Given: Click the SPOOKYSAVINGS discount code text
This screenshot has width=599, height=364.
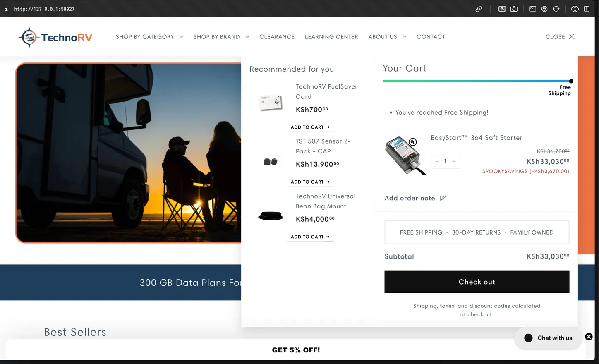Looking at the screenshot, I should (x=526, y=171).
